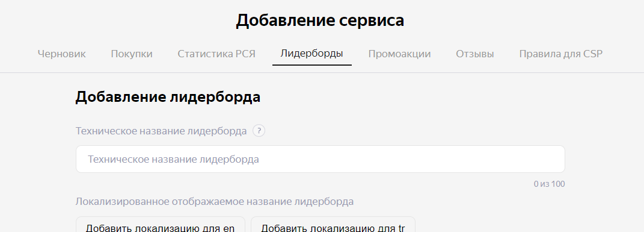Click the Добавление лидерборда heading
Image resolution: width=644 pixels, height=232 pixels.
click(168, 97)
